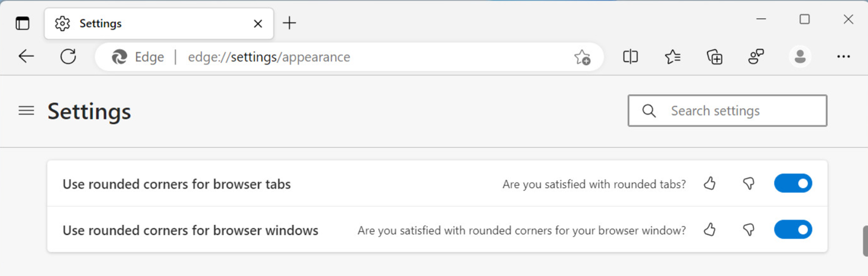
Task: Open split screen view
Action: pos(631,57)
